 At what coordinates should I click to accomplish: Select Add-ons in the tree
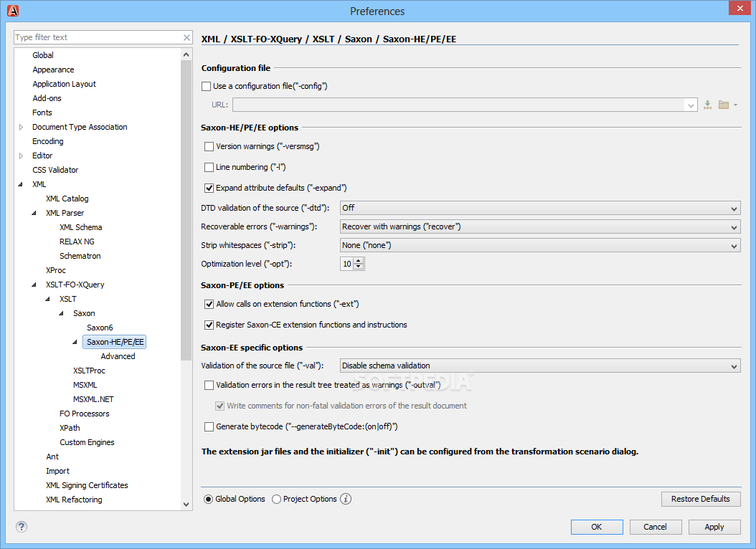pos(47,98)
